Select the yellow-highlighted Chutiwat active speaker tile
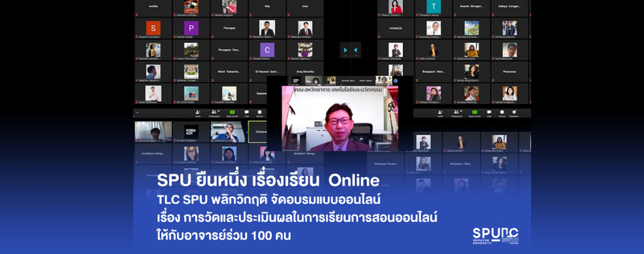644x254 pixels. [x=257, y=132]
